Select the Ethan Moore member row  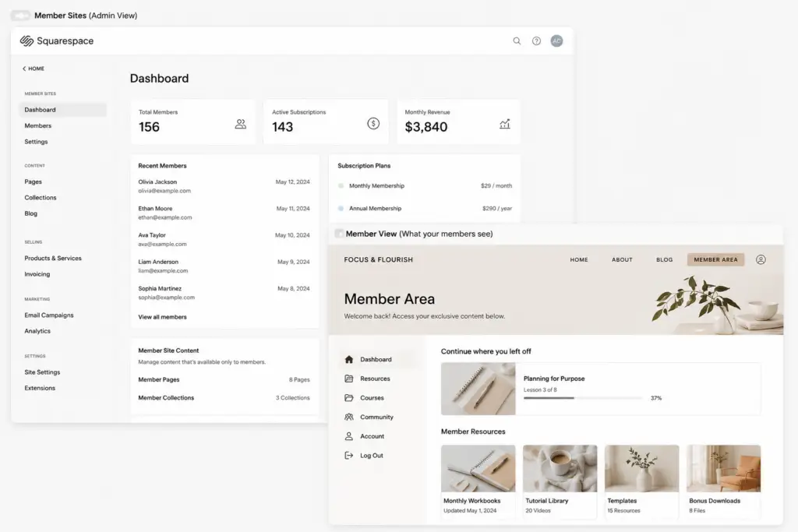tap(224, 213)
